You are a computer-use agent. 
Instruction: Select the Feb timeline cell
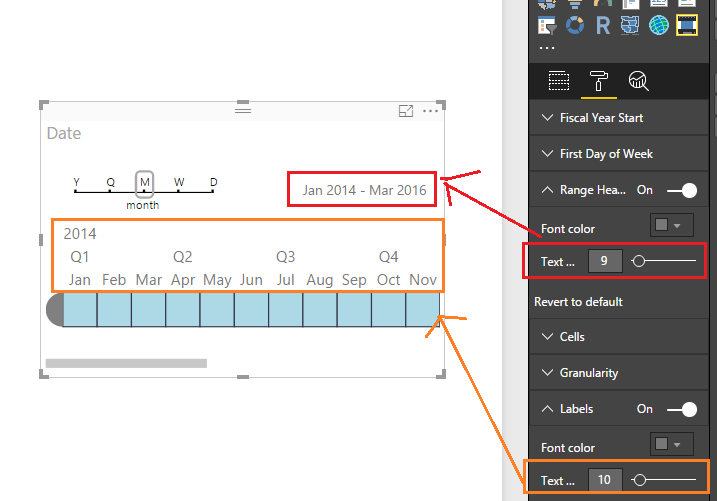[x=114, y=310]
